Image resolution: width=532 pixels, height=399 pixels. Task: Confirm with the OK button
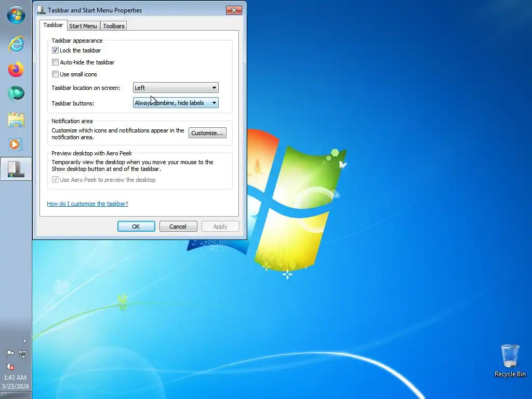pos(136,227)
